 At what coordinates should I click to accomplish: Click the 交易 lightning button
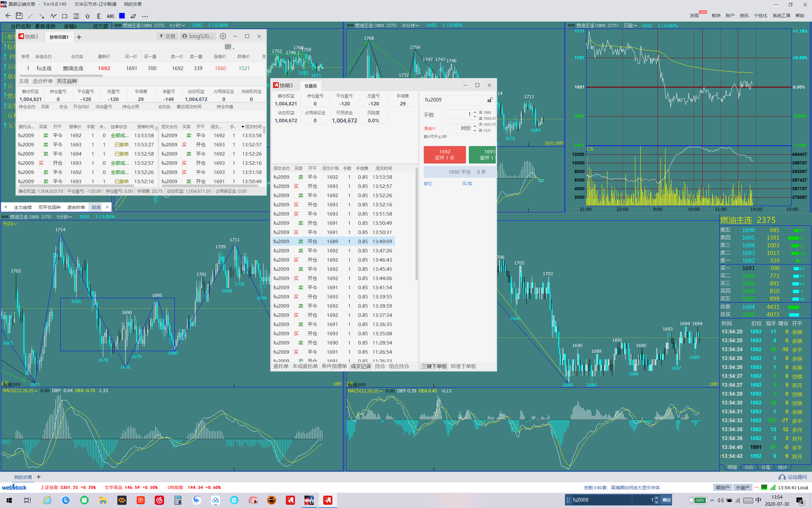167,36
